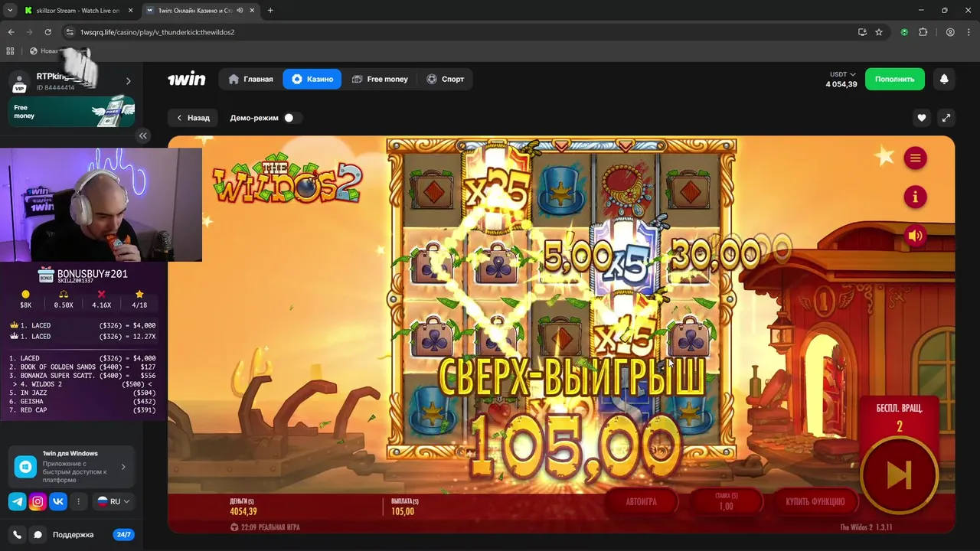Select the Казино menu item

point(312,79)
